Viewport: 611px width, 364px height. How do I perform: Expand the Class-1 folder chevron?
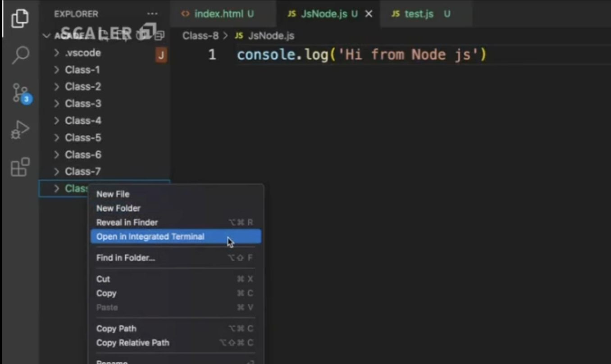click(57, 70)
